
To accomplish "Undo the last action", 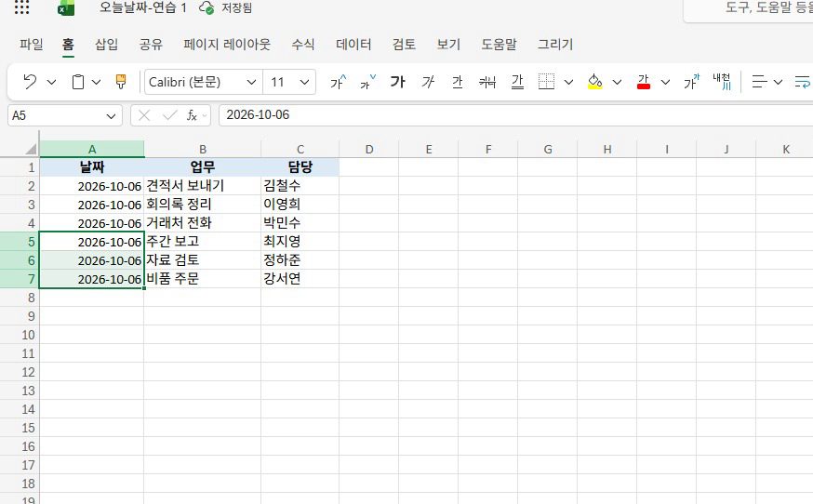I will pos(30,82).
